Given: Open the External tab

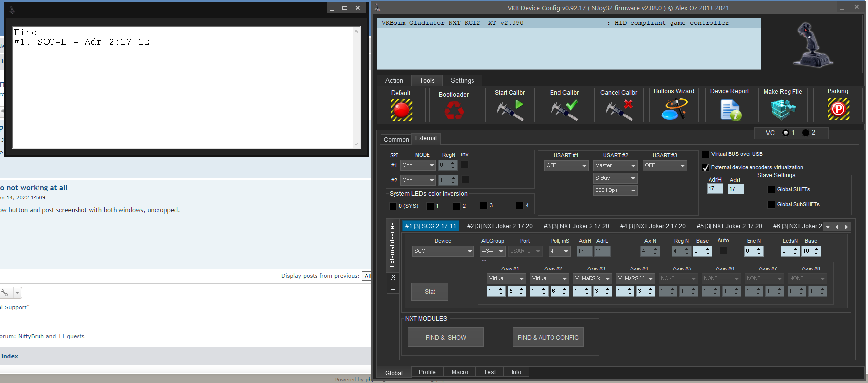Looking at the screenshot, I should point(426,138).
